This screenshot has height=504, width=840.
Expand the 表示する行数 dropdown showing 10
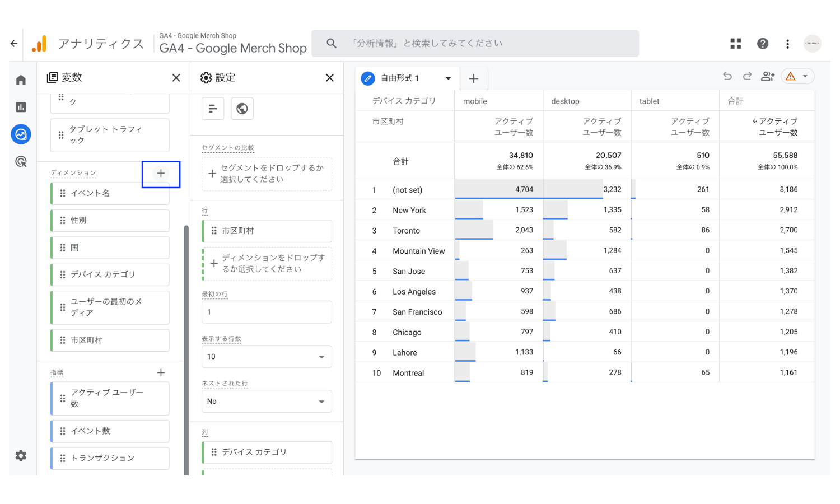tap(267, 357)
